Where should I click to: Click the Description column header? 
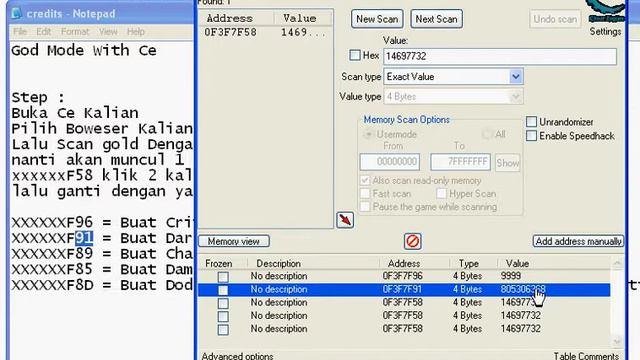(278, 264)
